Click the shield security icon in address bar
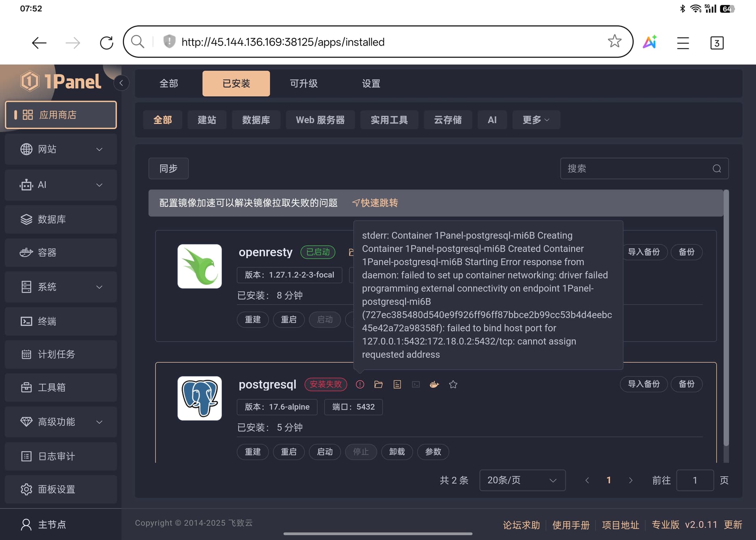This screenshot has height=540, width=756. pyautogui.click(x=169, y=41)
